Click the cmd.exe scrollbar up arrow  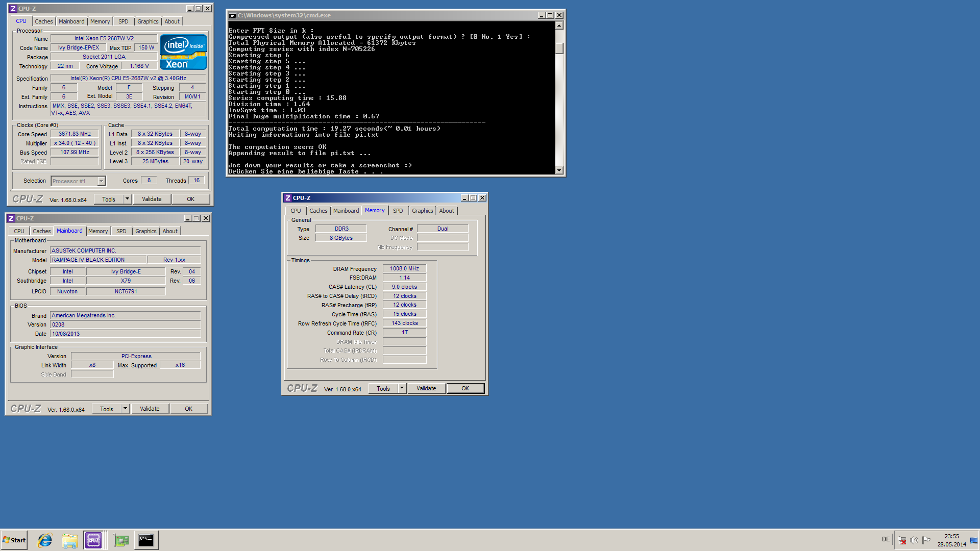coord(559,26)
